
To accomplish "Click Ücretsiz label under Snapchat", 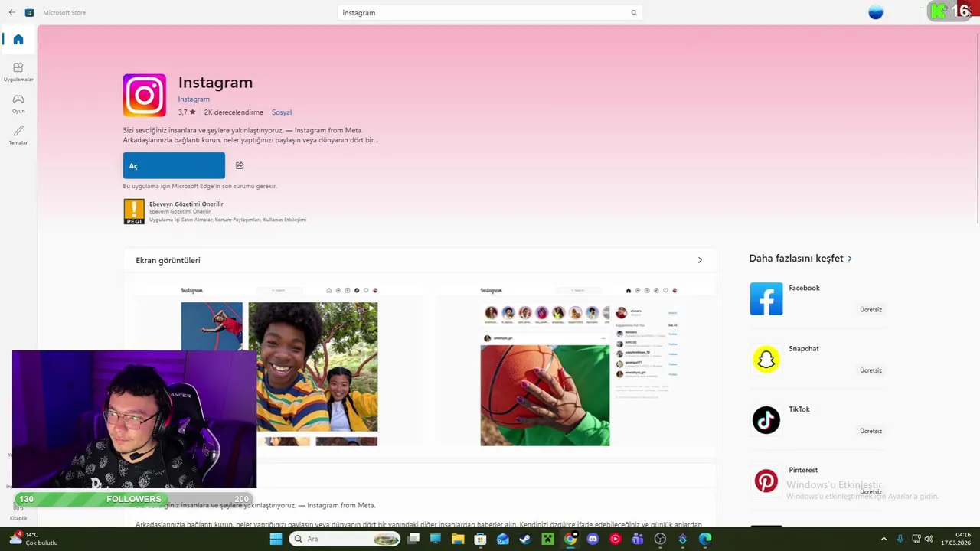I will tap(871, 370).
